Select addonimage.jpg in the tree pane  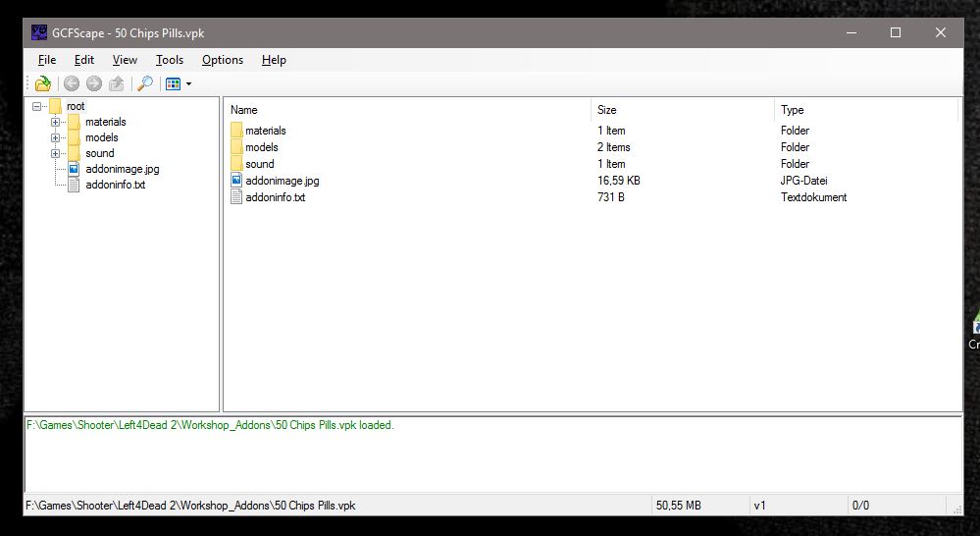click(123, 169)
